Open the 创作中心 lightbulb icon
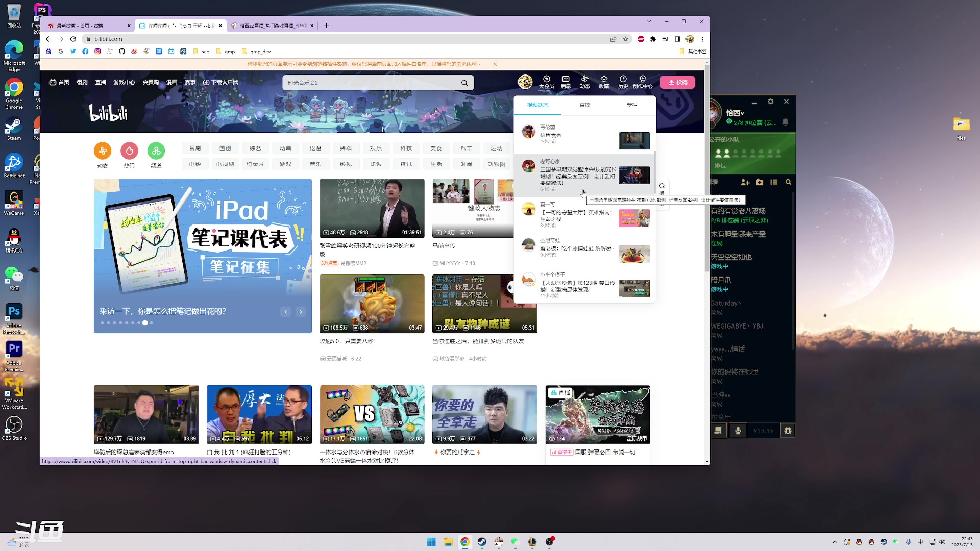This screenshot has height=551, width=980. click(643, 82)
